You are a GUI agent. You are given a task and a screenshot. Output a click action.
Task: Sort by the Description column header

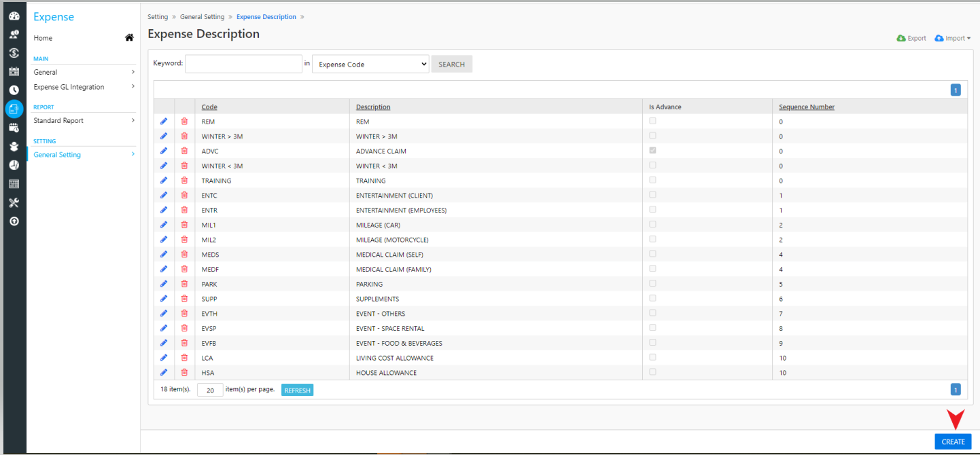373,107
